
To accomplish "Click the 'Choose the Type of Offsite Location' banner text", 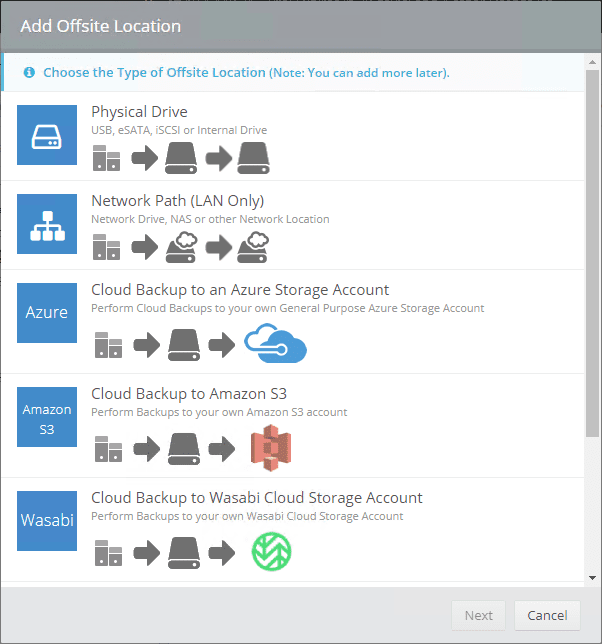I will tap(246, 73).
